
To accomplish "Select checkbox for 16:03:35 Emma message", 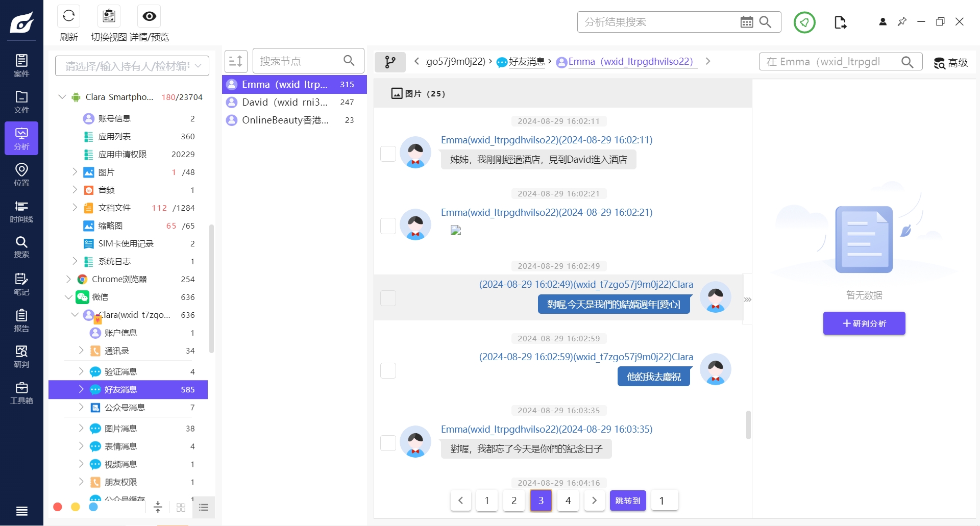I will 388,443.
